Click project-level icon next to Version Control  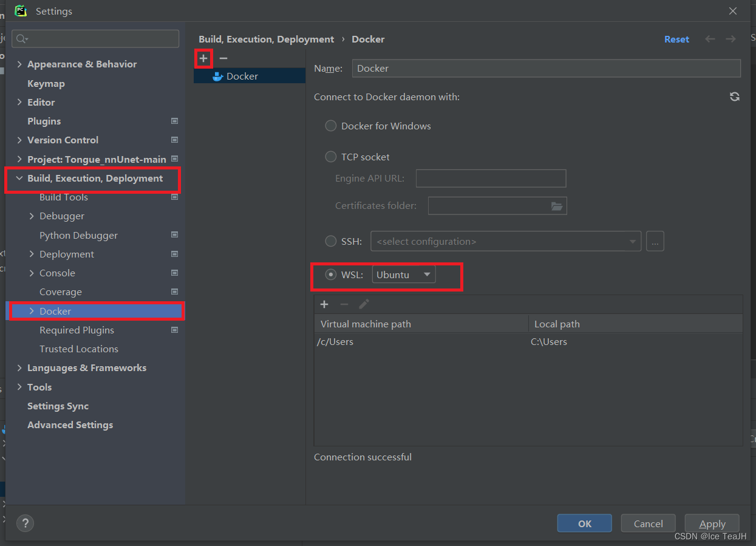[x=175, y=140]
